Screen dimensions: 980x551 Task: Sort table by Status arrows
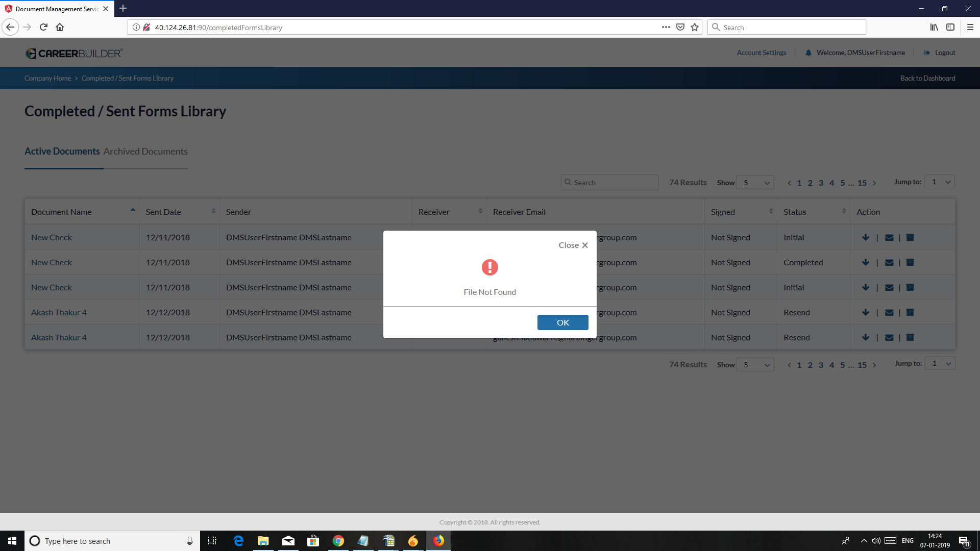844,211
